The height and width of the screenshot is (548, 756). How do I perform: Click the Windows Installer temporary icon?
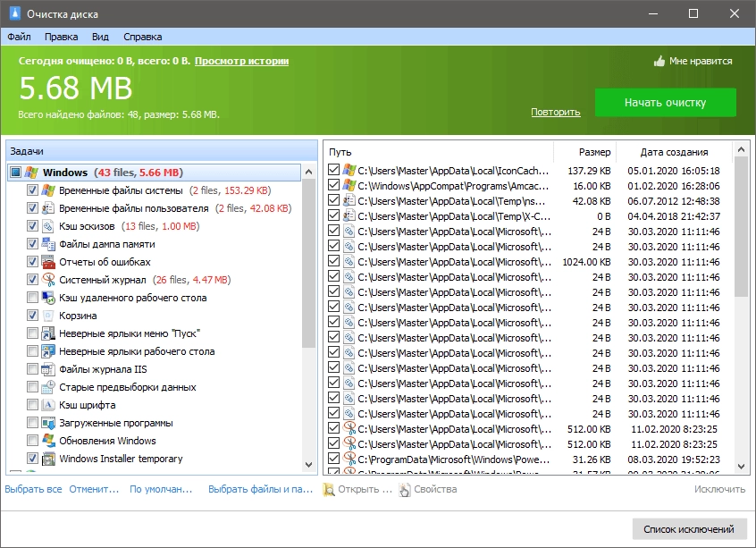(x=48, y=458)
